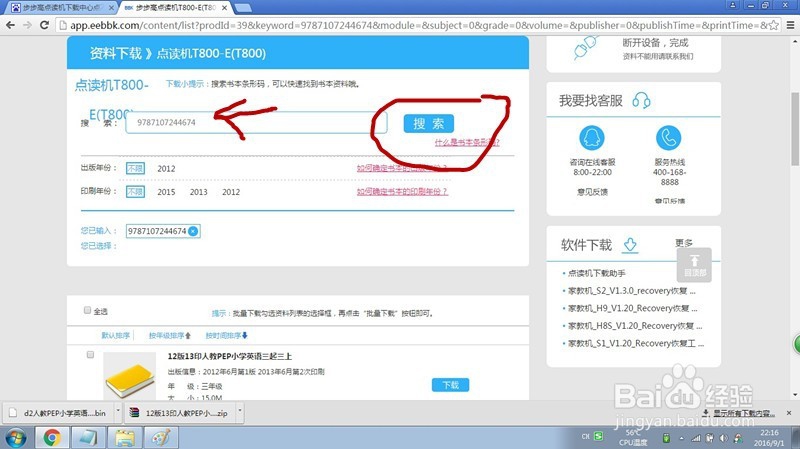Open the more software downloads link

684,243
